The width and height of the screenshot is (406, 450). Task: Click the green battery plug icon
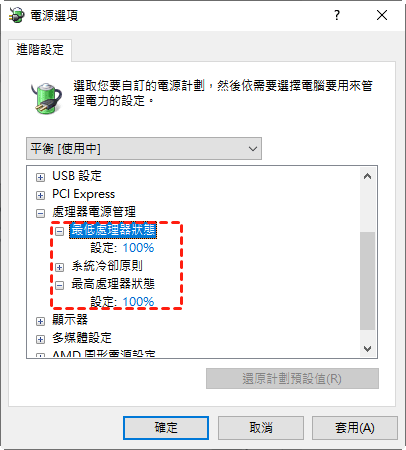click(47, 98)
